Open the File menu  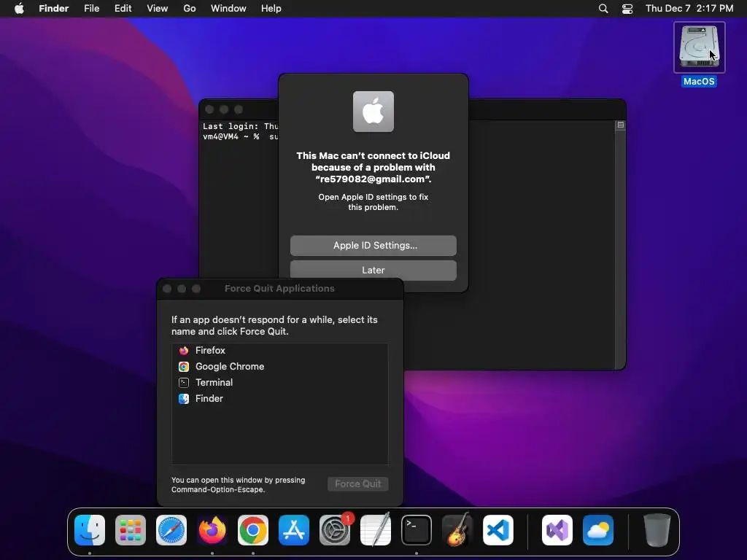91,9
